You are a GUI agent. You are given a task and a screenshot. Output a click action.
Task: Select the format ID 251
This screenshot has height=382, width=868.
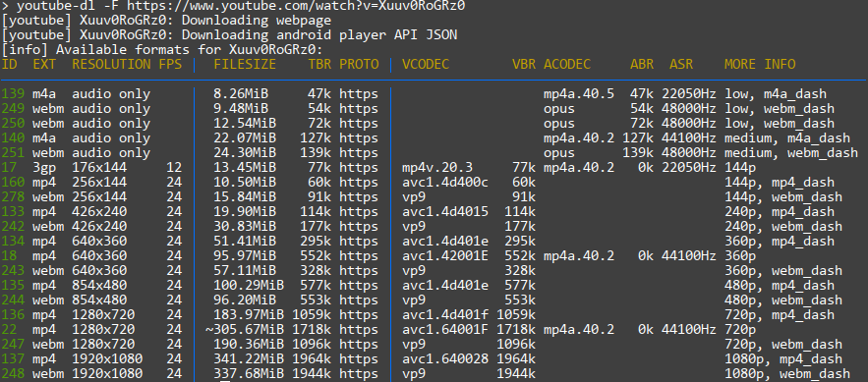pos(14,152)
